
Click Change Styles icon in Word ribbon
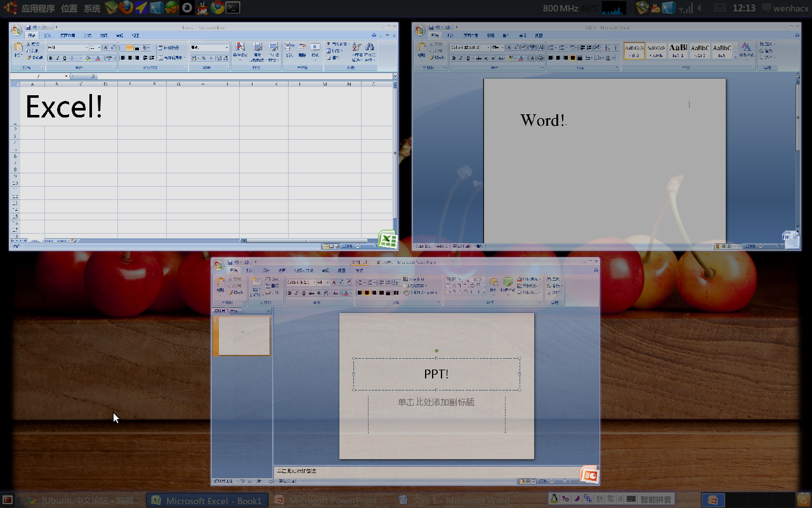[x=746, y=46]
